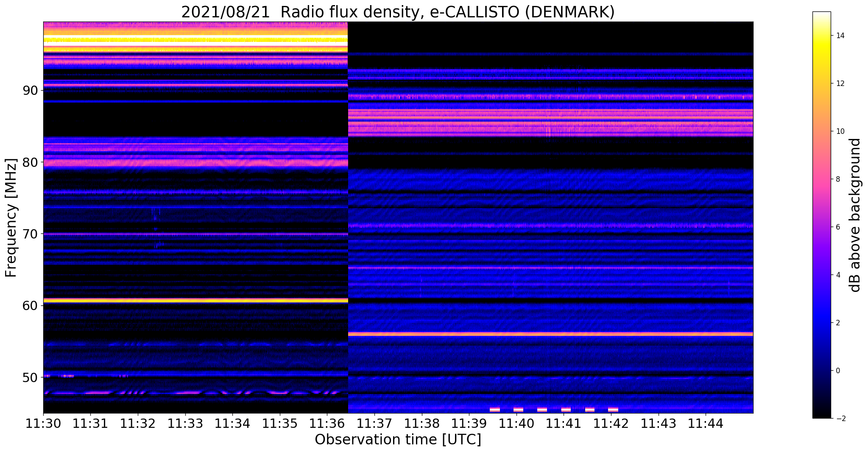Click the 11:34 time tick label
Image resolution: width=868 pixels, height=452 pixels.
(x=232, y=424)
